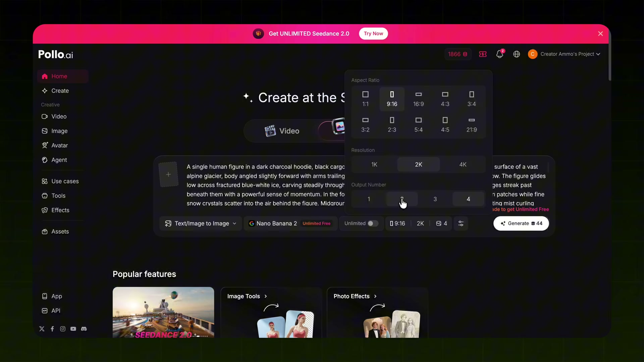Open Tools in the sidebar
Screen dimensions: 644x362
[x=63, y=196]
